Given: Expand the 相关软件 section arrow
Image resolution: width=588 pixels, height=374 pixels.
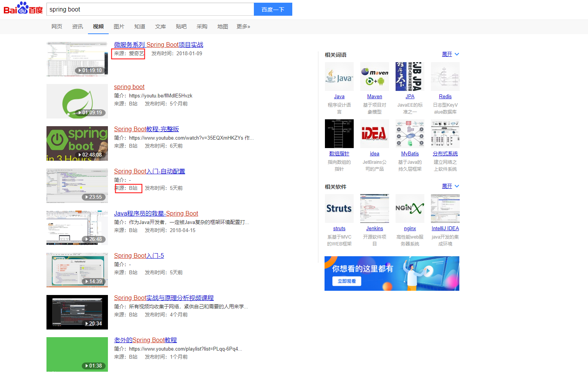Looking at the screenshot, I should coord(457,186).
